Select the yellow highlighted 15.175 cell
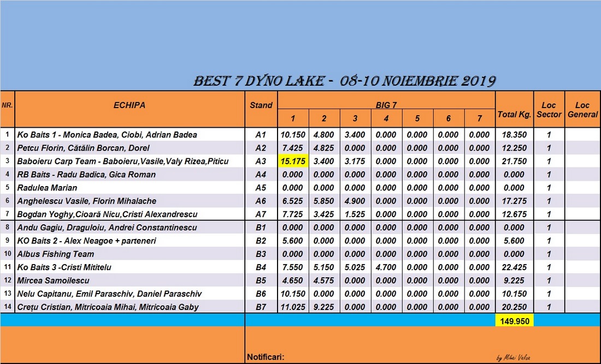601x364 pixels. (293, 161)
